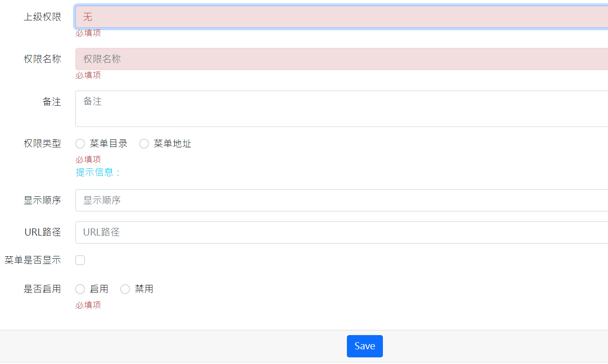Viewport: 608px width, 364px height.
Task: Click the Save button
Action: [365, 346]
